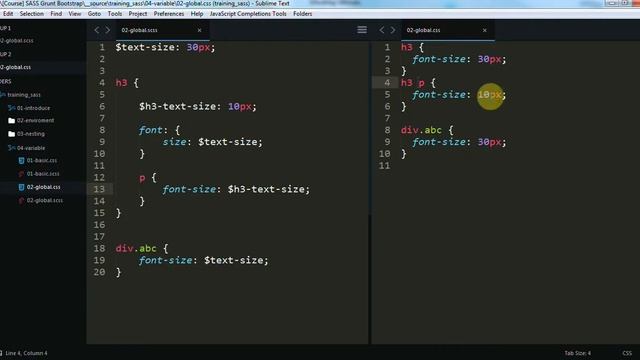Open the Edit menu
This screenshot has height=360, width=640.
(x=8, y=14)
